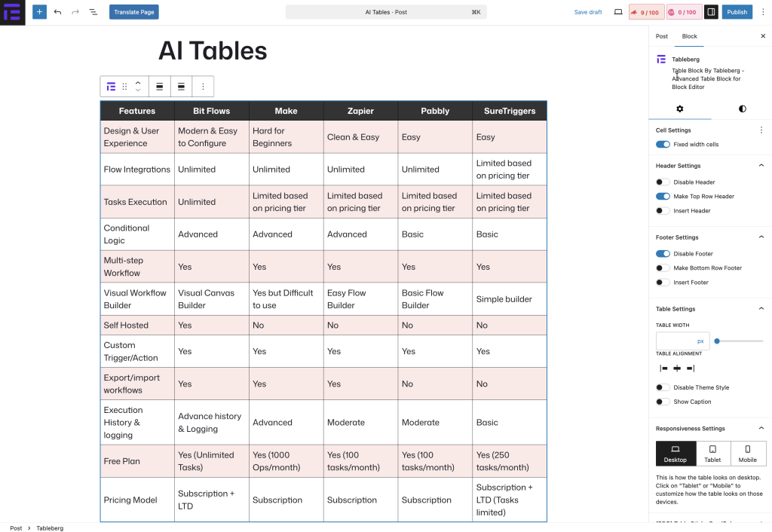
Task: Enable Disable Theme Style switch
Action: [x=663, y=387]
